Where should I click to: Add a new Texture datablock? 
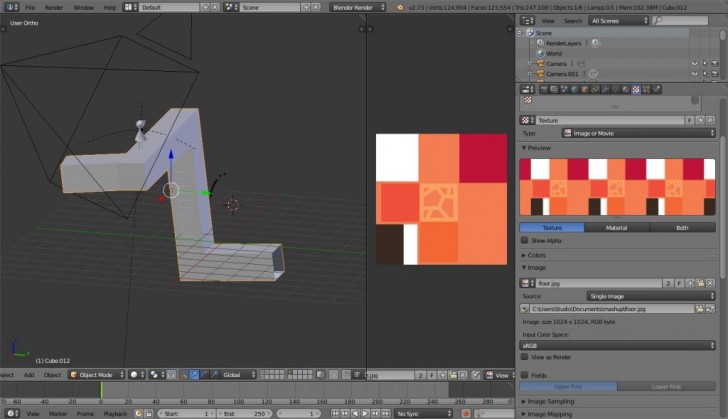point(700,120)
